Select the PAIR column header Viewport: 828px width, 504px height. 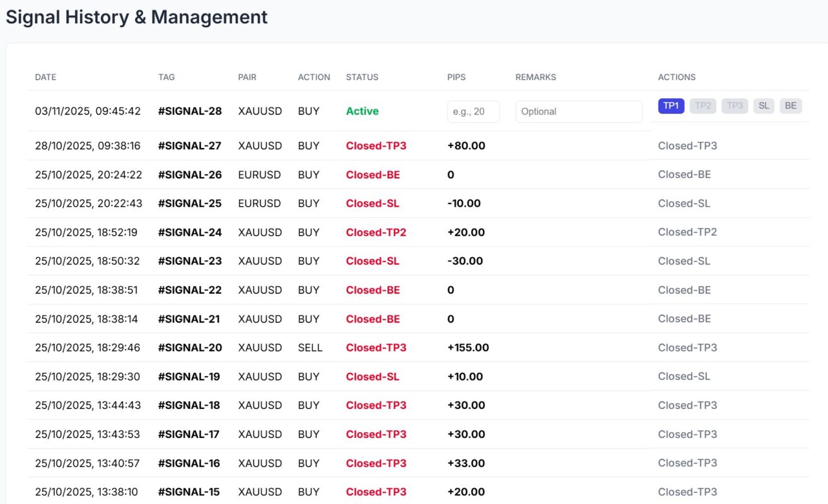247,77
